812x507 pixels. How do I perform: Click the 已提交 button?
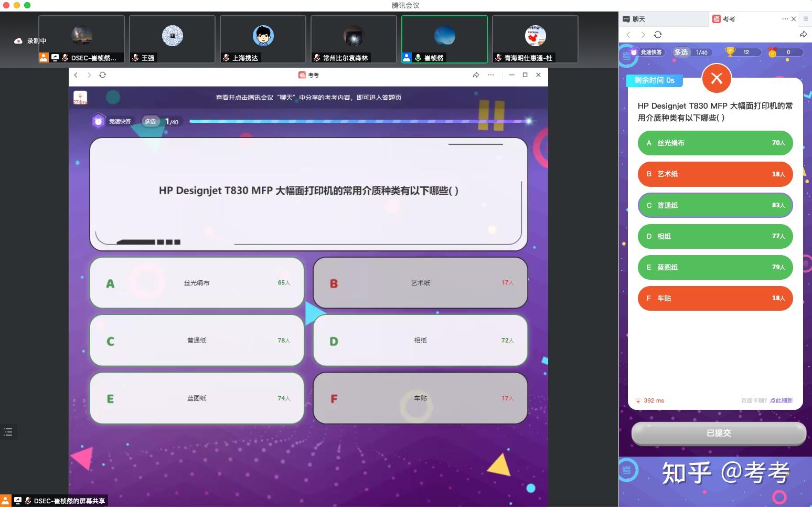click(719, 433)
